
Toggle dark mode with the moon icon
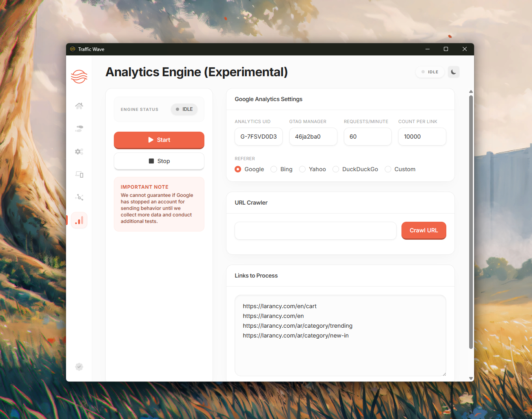point(453,72)
